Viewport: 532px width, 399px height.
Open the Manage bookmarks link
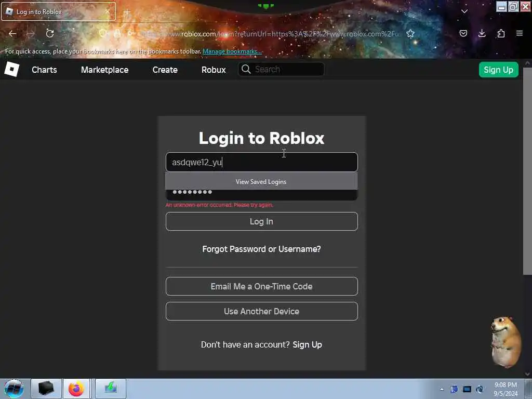point(232,51)
